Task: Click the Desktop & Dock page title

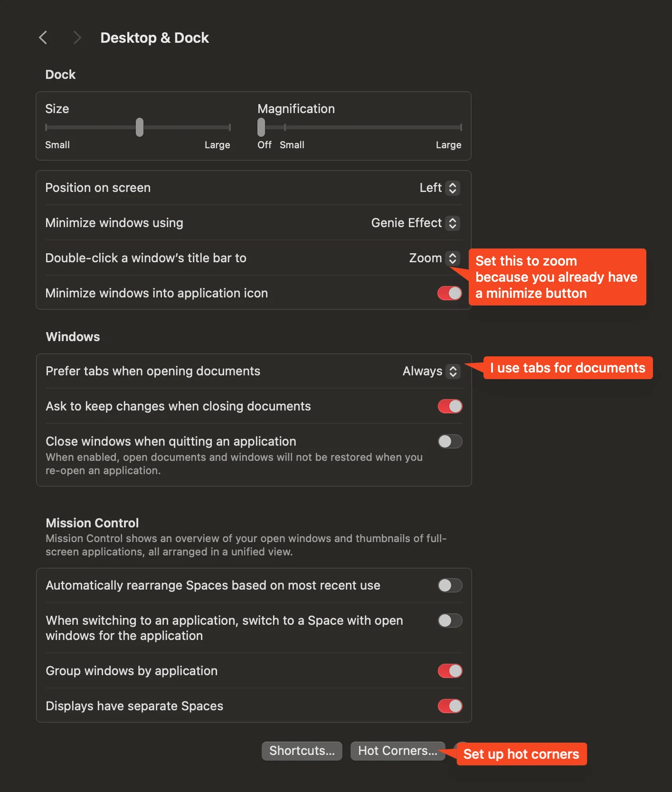Action: (x=154, y=38)
